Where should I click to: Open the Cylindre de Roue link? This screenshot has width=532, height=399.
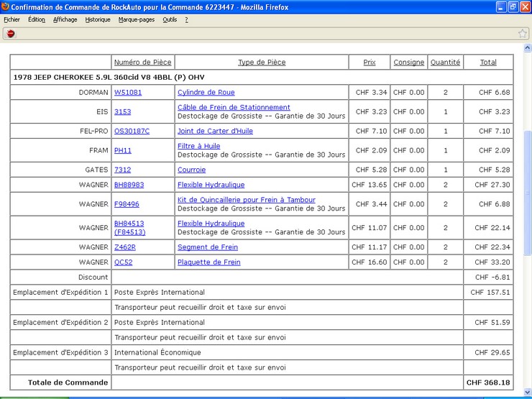206,93
